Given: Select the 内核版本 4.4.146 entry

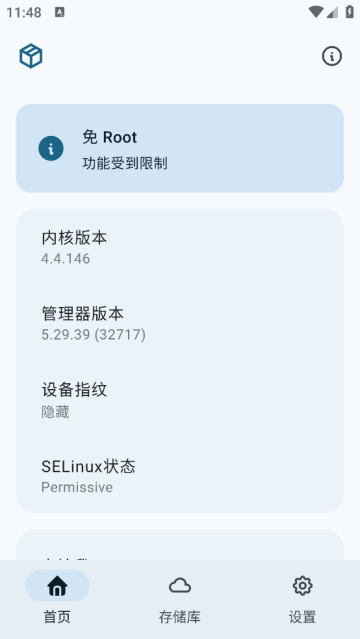Looking at the screenshot, I should coord(180,247).
